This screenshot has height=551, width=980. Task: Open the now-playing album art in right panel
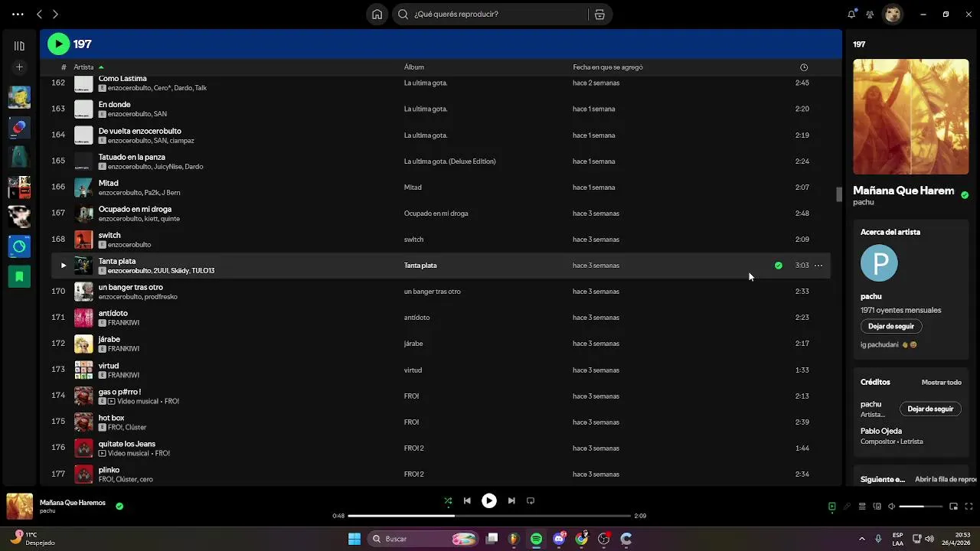pos(911,117)
